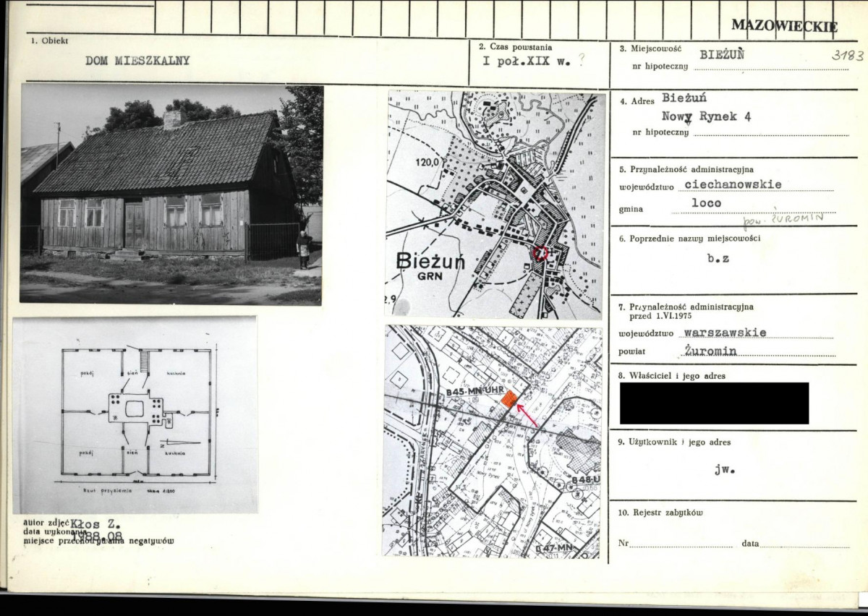Image resolution: width=868 pixels, height=616 pixels.
Task: Click the '1. Obiekt' label
Action: [x=49, y=41]
